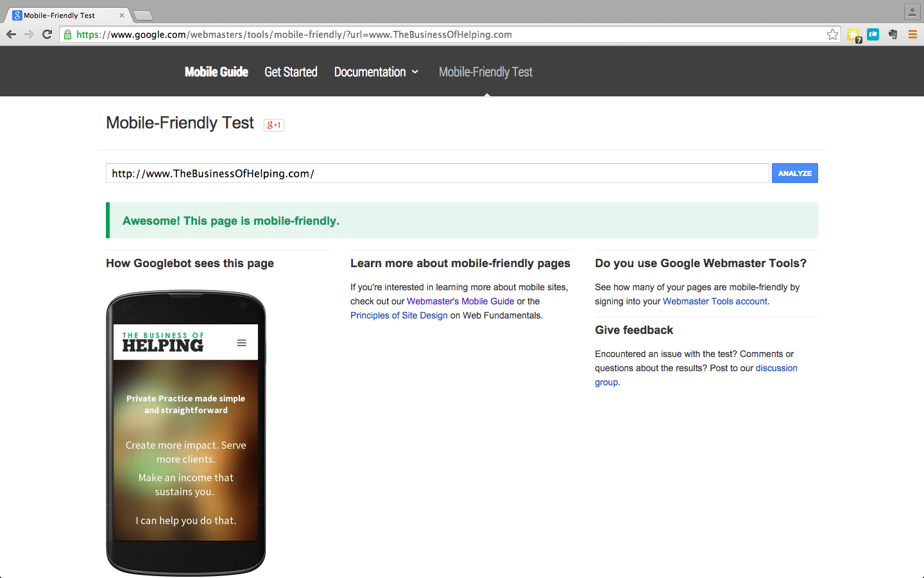The width and height of the screenshot is (924, 578).
Task: Click the green lock security icon
Action: point(67,35)
